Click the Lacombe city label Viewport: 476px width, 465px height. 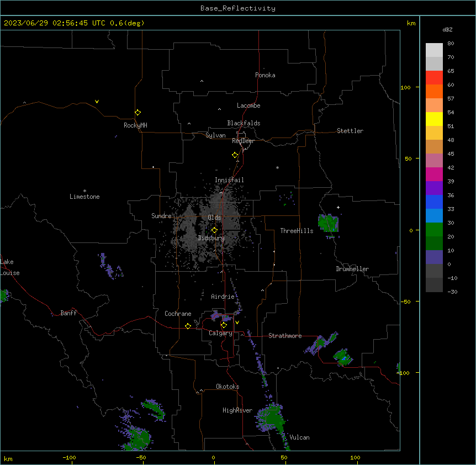click(x=248, y=105)
